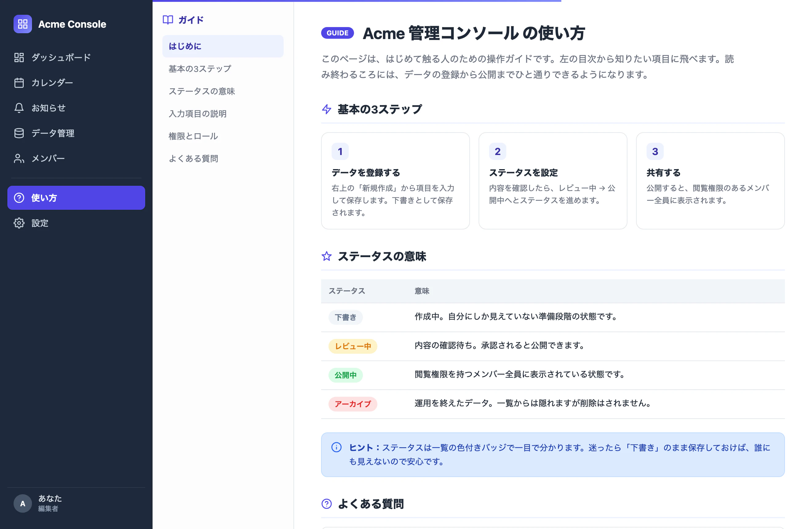Jump to ステータスの意味 in contents list
This screenshot has width=812, height=529.
click(x=223, y=91)
